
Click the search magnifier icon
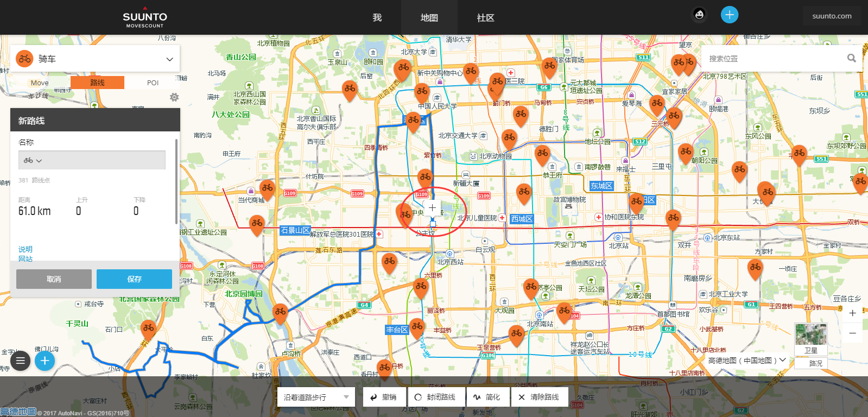point(852,58)
